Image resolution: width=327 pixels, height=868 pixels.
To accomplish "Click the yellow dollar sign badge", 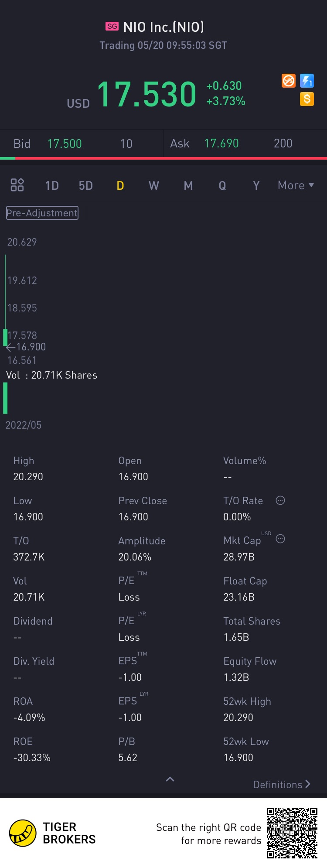I will (x=307, y=99).
